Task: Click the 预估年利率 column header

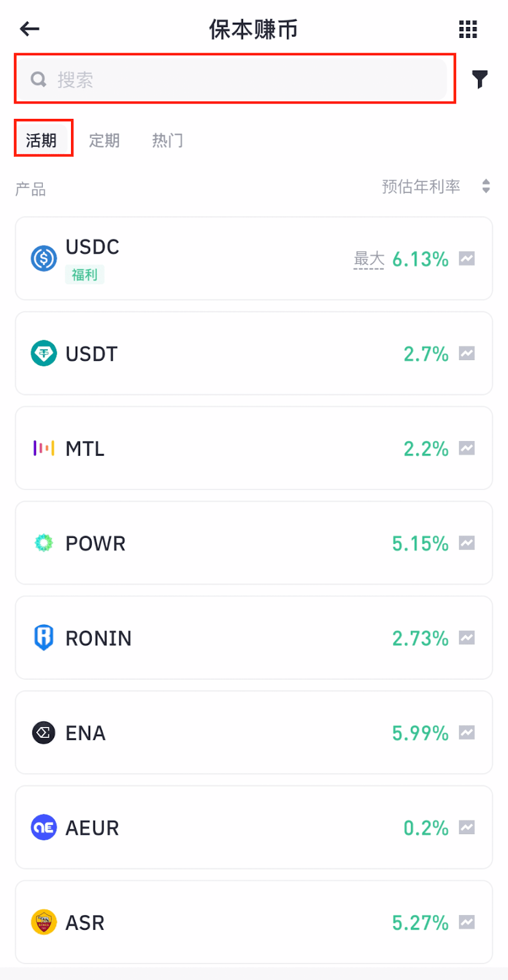Action: (420, 186)
